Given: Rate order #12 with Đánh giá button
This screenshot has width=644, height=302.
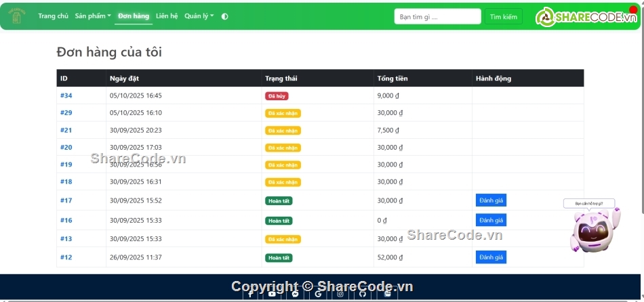Looking at the screenshot, I should [491, 257].
